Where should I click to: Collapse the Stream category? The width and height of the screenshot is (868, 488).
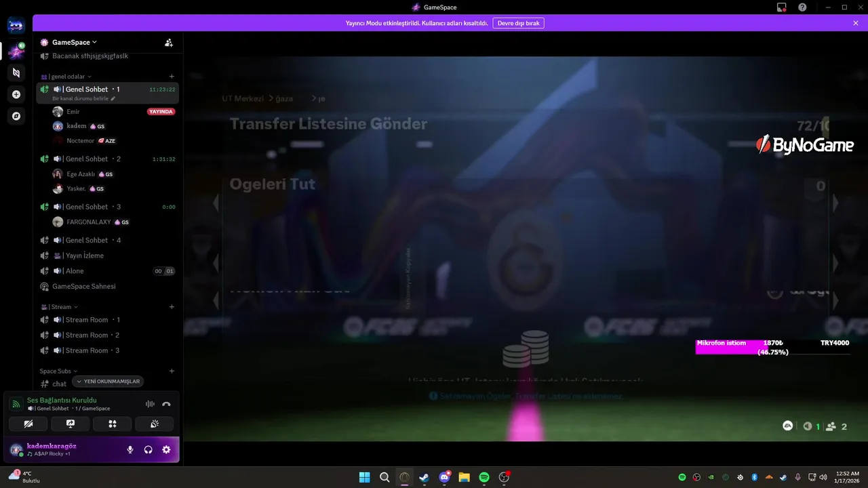60,307
